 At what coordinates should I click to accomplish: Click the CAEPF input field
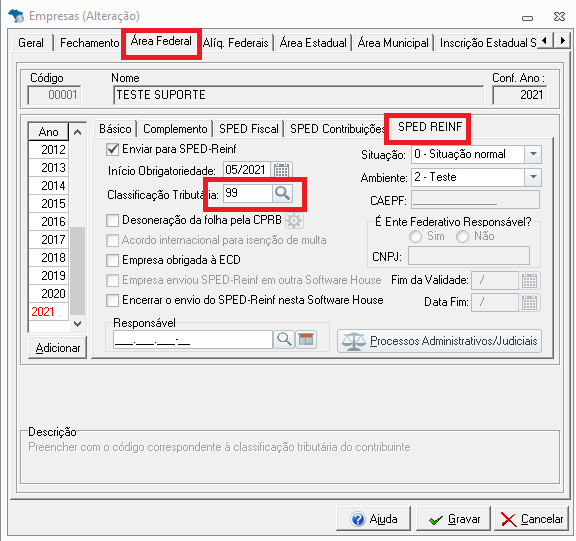coord(475,200)
